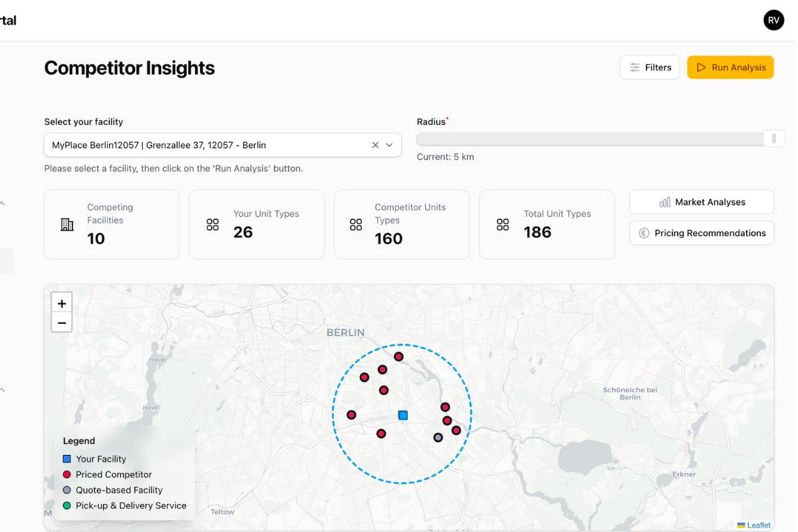Run the competitor analysis

(730, 67)
